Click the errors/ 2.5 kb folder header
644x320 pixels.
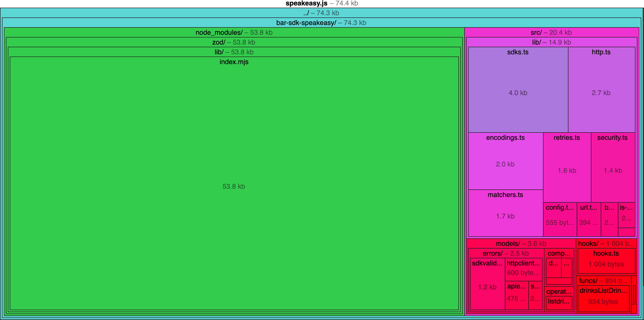click(x=505, y=253)
